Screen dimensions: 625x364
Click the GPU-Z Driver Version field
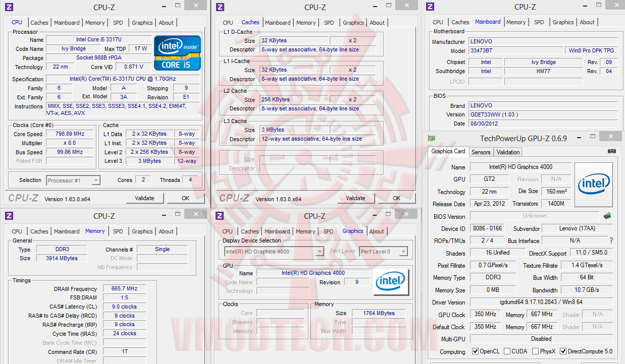coord(542,302)
